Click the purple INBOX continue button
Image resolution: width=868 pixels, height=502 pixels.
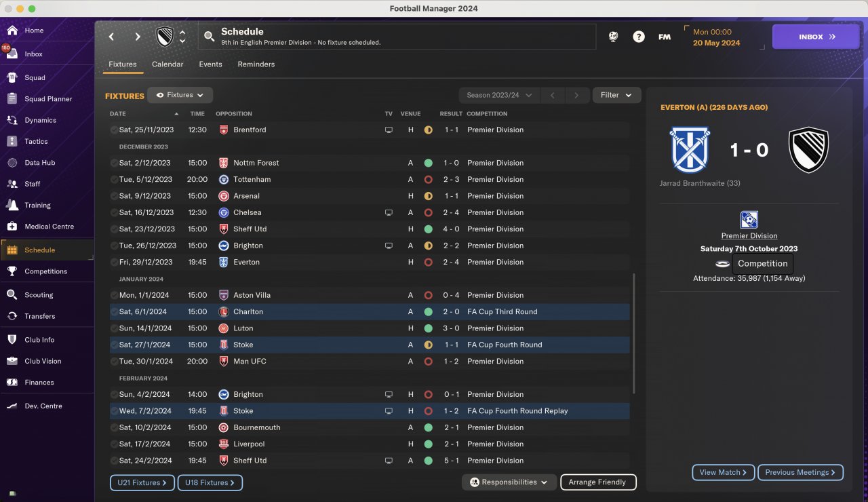tap(816, 37)
